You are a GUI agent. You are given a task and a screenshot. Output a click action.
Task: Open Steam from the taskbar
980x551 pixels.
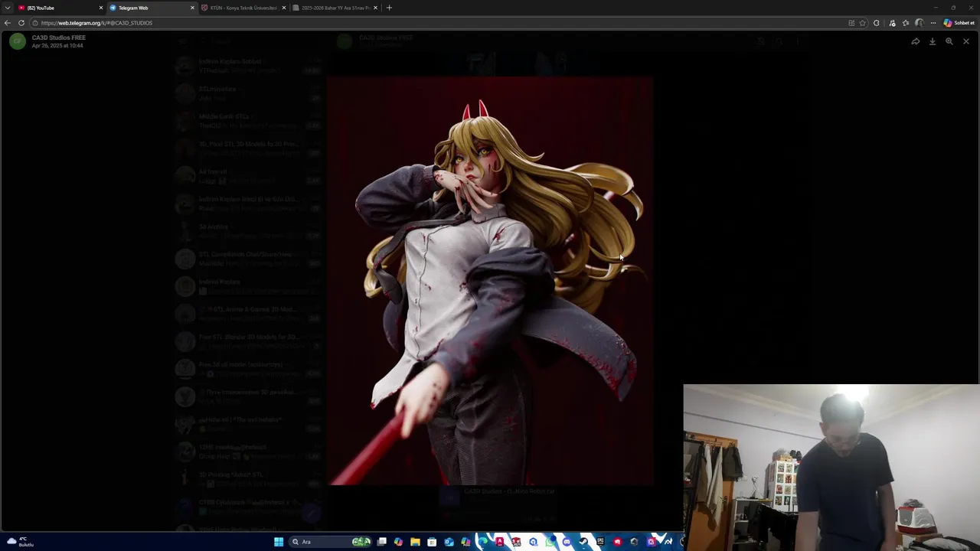(583, 542)
